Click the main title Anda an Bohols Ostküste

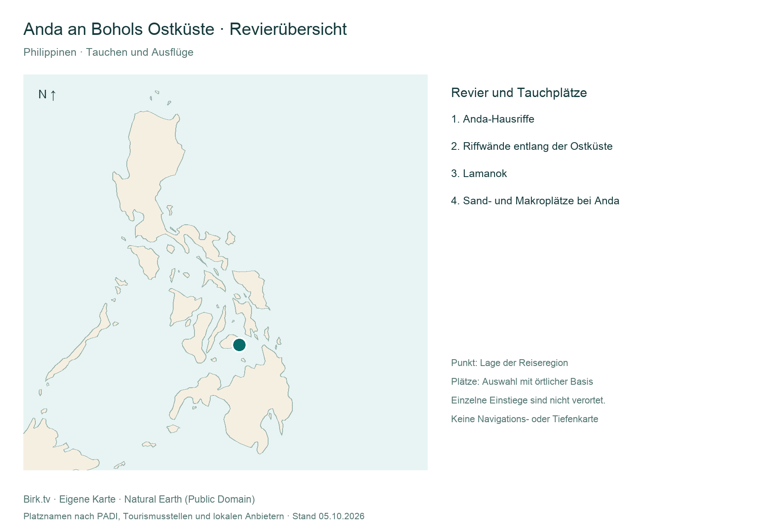119,29
